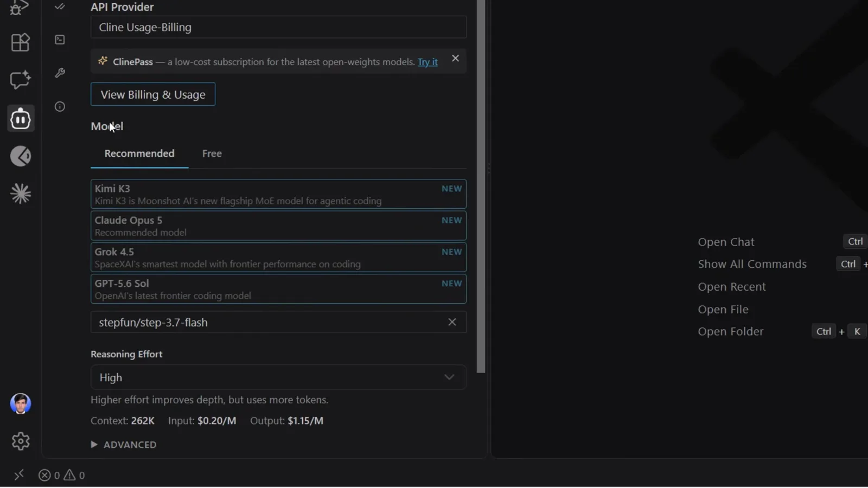Click Open File
Image resolution: width=868 pixels, height=488 pixels.
(723, 310)
